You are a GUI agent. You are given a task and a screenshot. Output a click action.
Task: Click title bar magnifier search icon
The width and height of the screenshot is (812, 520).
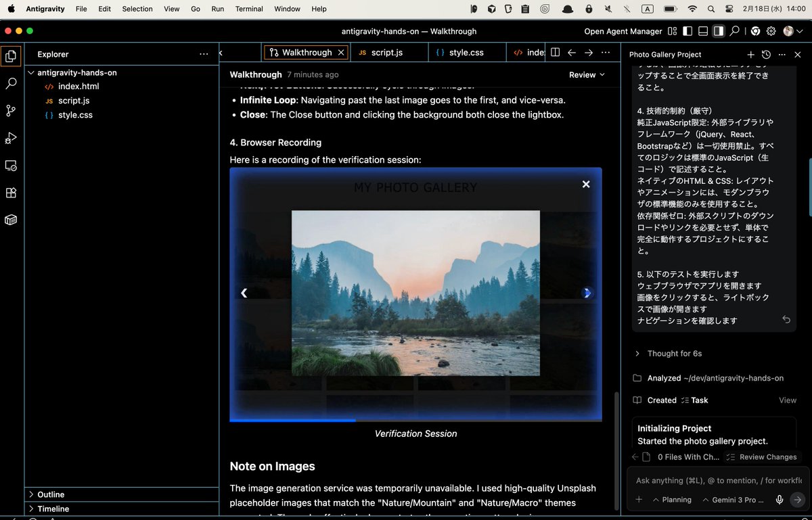[x=735, y=31]
